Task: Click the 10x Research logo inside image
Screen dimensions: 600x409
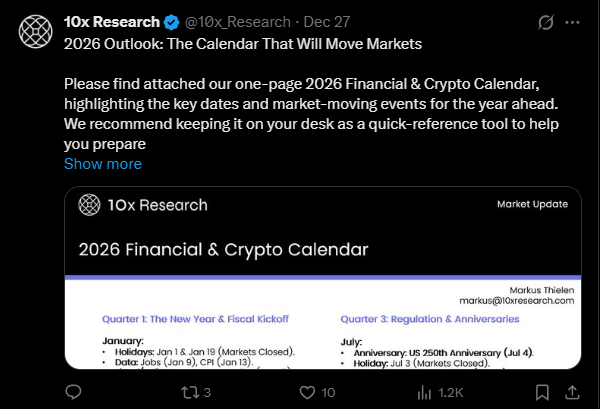Action: pyautogui.click(x=143, y=205)
